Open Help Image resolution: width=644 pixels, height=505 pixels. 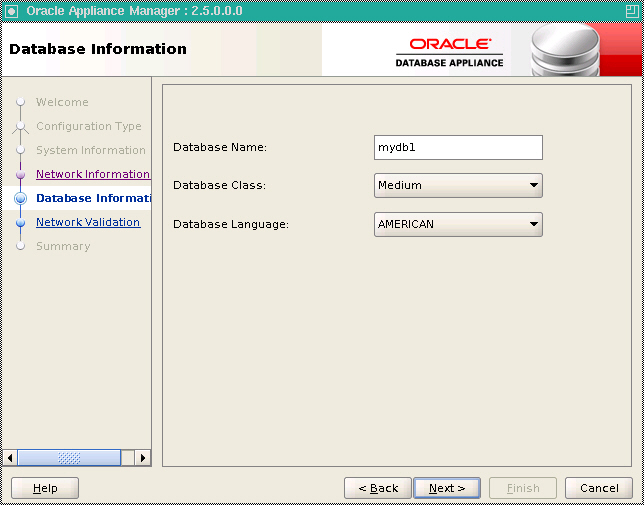[45, 488]
